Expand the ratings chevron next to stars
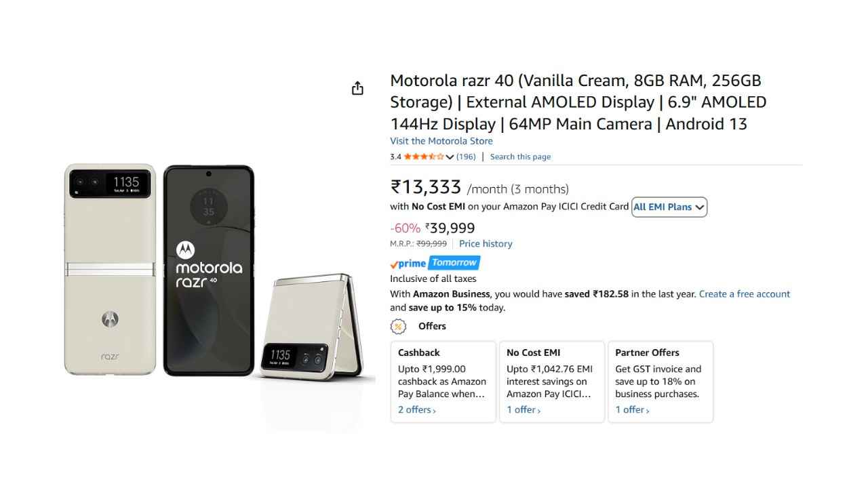Viewport: 868px width, 488px height. (450, 157)
